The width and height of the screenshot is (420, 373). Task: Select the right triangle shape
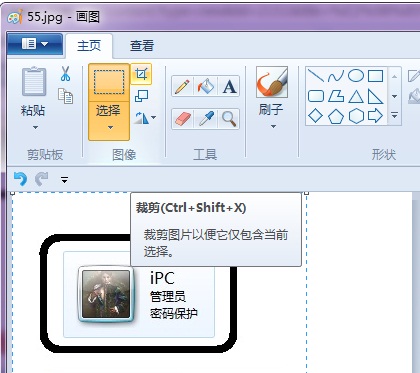click(x=375, y=96)
